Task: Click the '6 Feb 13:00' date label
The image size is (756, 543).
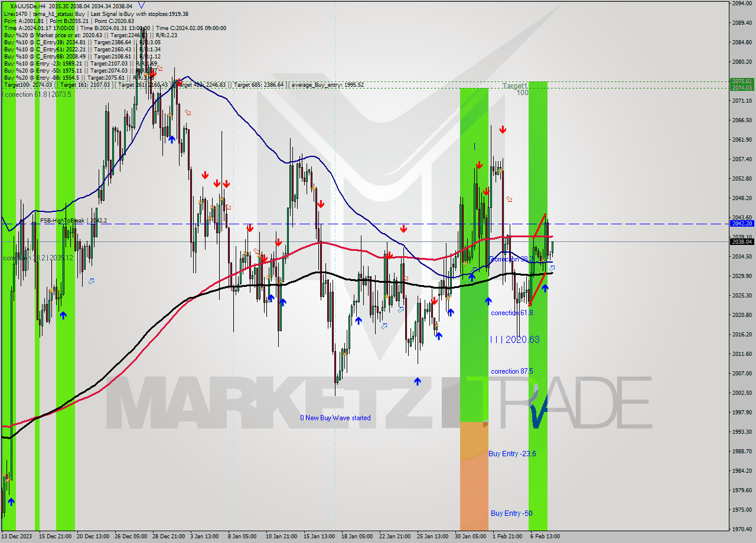Action: [x=545, y=537]
